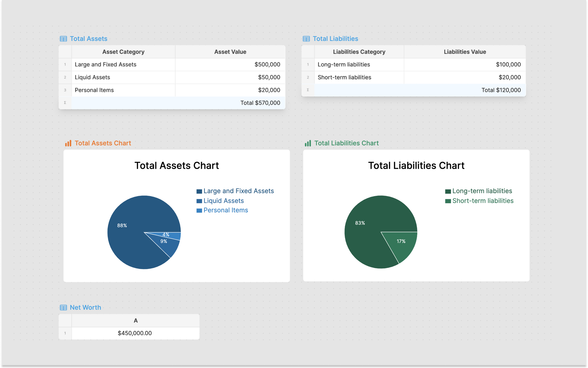This screenshot has height=368, width=588.
Task: Click the Short-term liabilities legend swatch
Action: click(448, 201)
